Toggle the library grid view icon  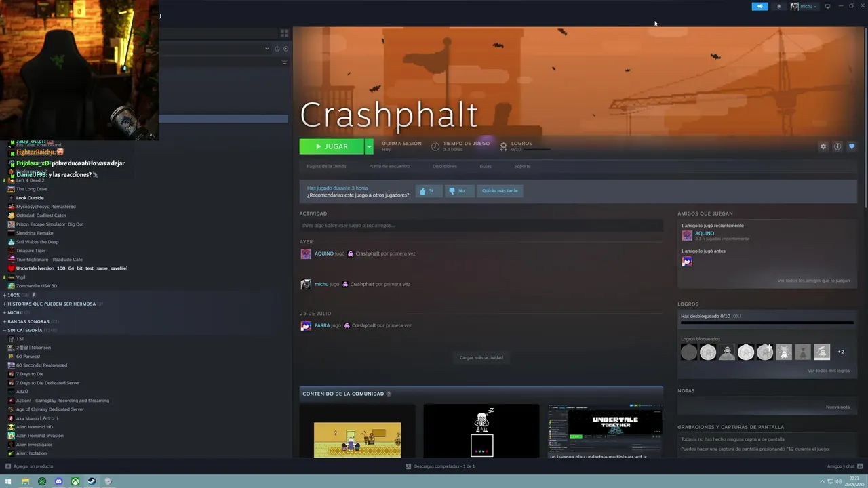pos(285,33)
